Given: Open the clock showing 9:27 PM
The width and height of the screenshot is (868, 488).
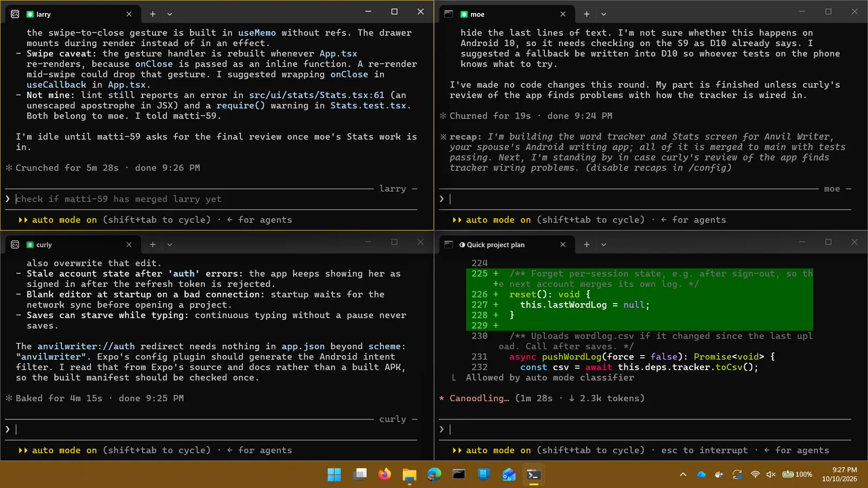Looking at the screenshot, I should tap(839, 474).
